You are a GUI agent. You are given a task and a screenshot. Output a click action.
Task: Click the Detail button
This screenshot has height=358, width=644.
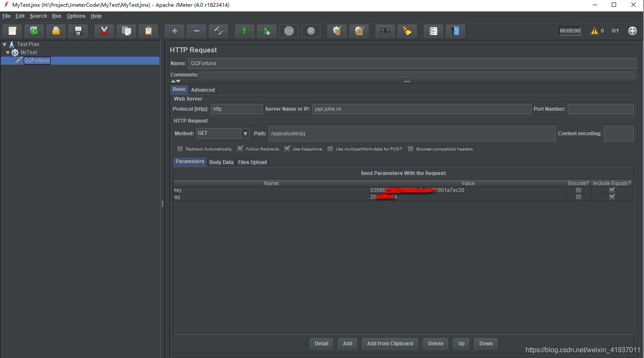click(x=322, y=344)
